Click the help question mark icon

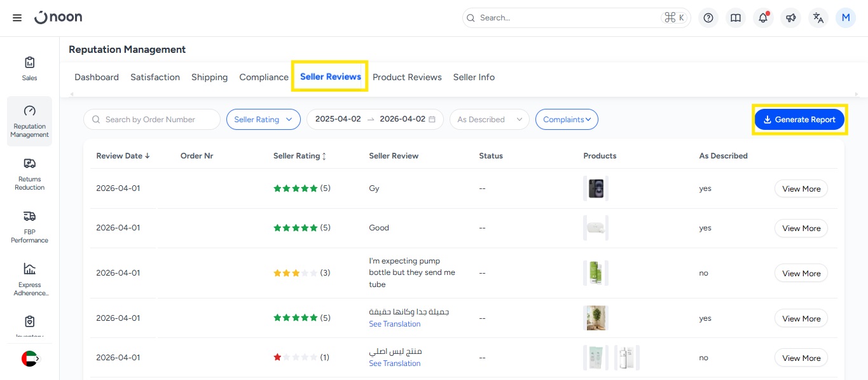pyautogui.click(x=708, y=18)
